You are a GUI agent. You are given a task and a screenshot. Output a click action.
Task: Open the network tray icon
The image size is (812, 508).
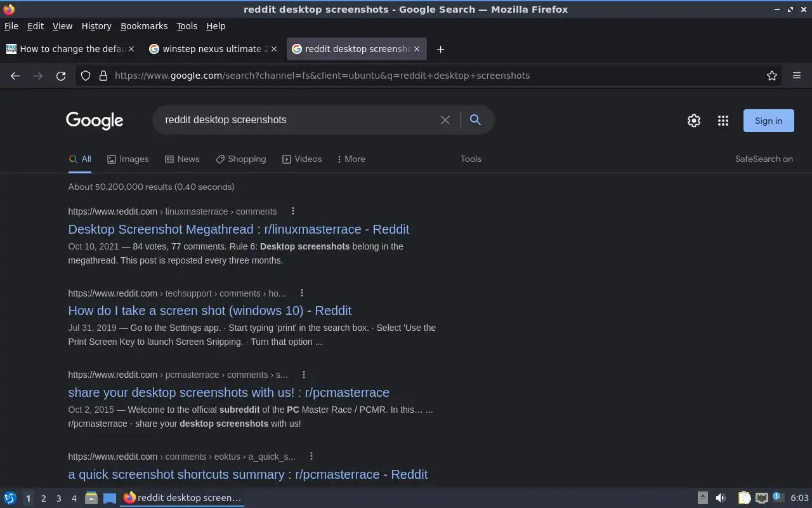762,498
